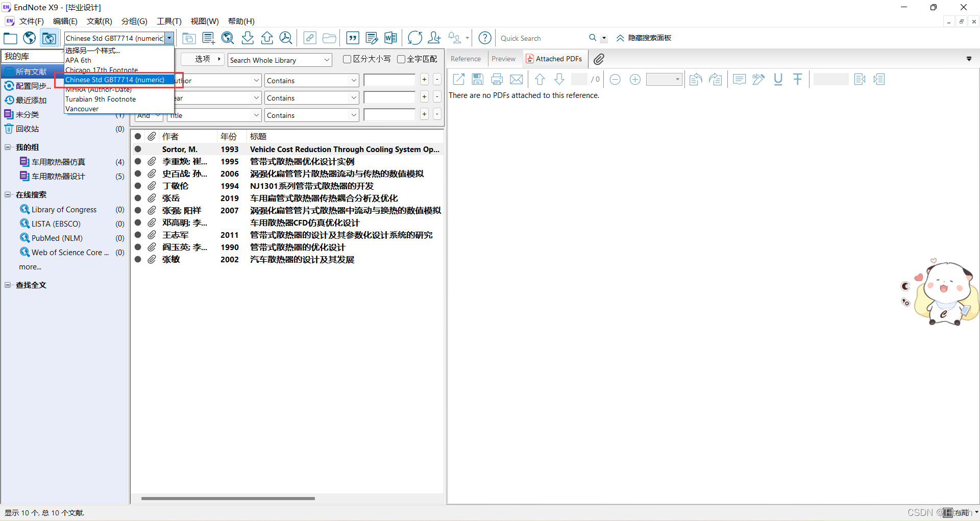The width and height of the screenshot is (980, 521).
Task: Open PDF in external viewer icon
Action: 459,79
